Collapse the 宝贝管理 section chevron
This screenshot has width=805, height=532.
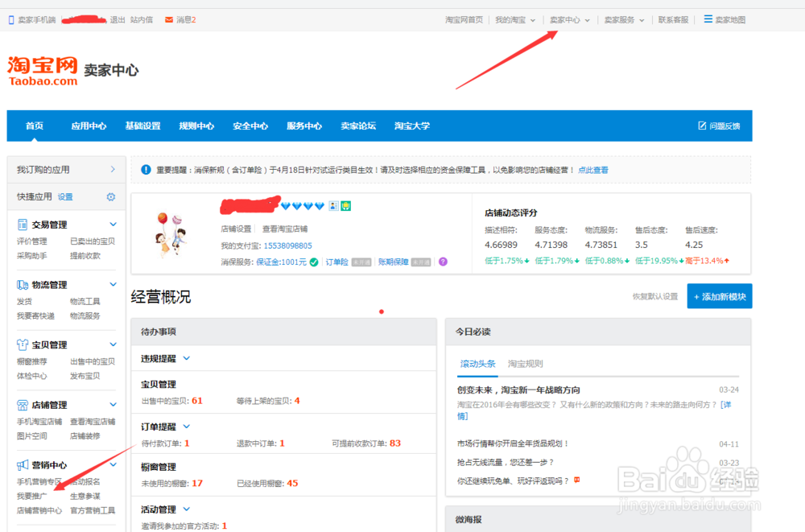click(x=113, y=344)
